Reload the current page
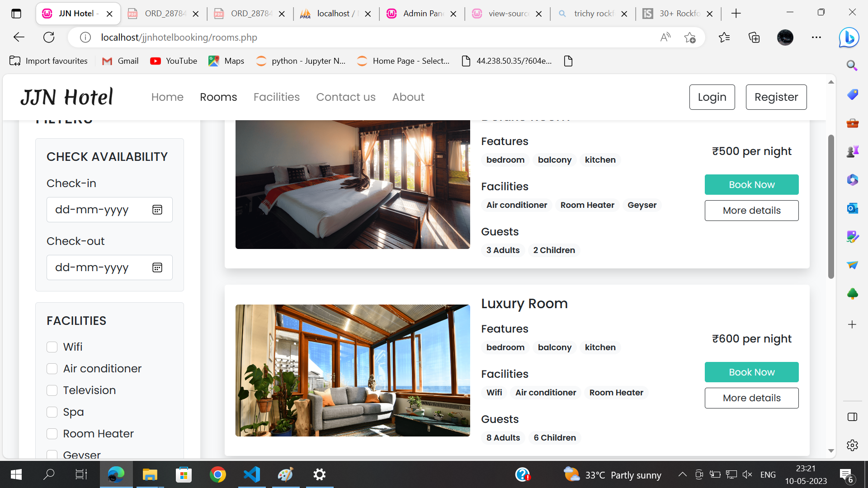Screen dimensions: 868x488 [x=49, y=37]
